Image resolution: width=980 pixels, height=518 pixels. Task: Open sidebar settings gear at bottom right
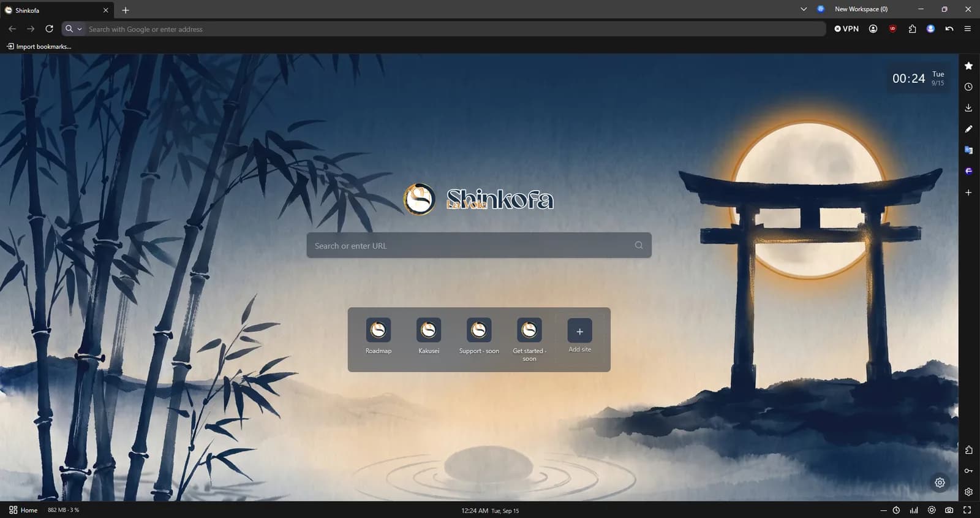click(968, 492)
